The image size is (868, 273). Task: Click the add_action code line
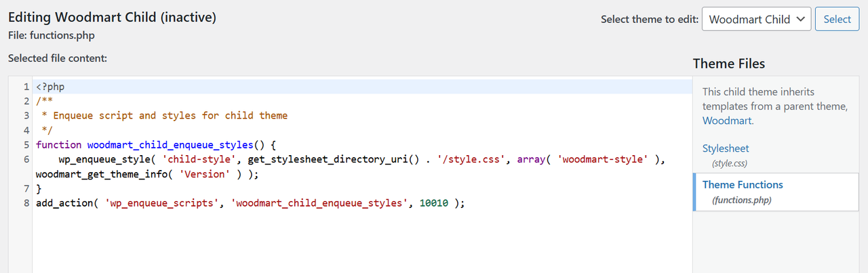pos(250,203)
